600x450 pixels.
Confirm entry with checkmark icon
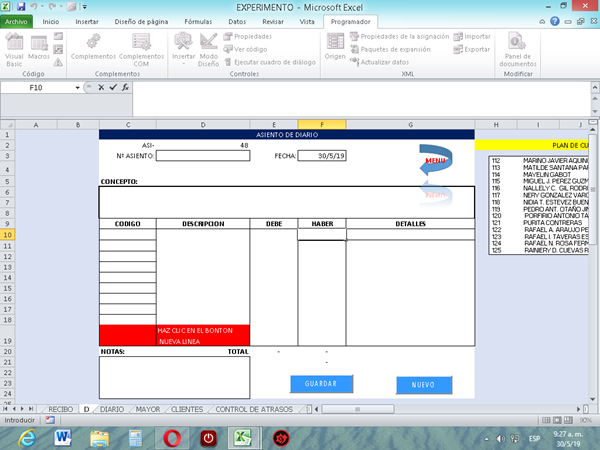tap(113, 88)
